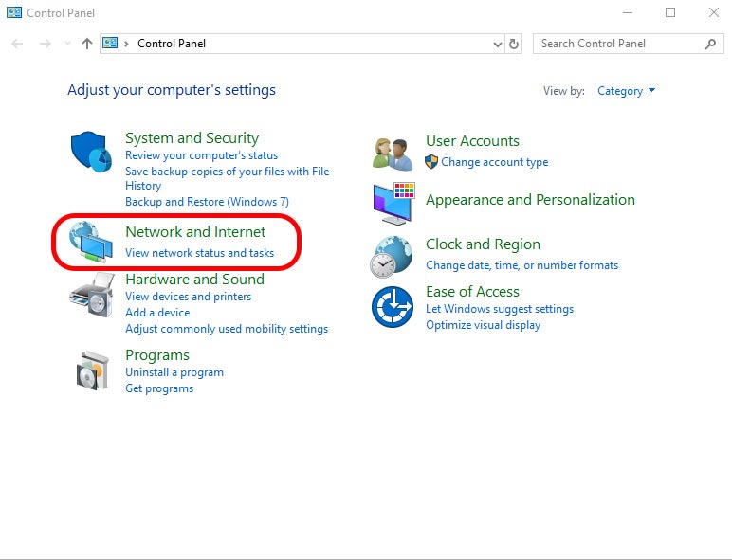Click the Control Panel icon in address bar

[110, 44]
